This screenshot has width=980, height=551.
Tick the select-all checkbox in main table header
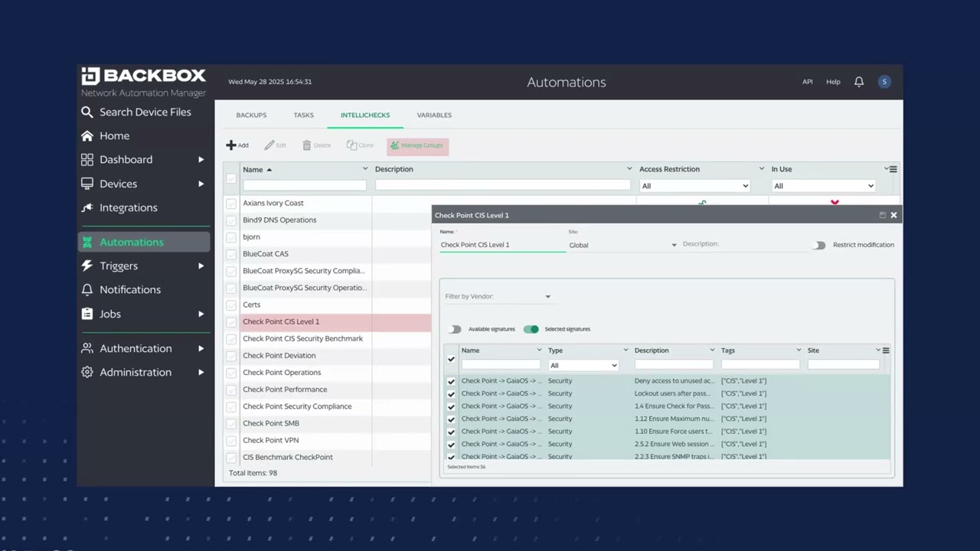tap(231, 178)
